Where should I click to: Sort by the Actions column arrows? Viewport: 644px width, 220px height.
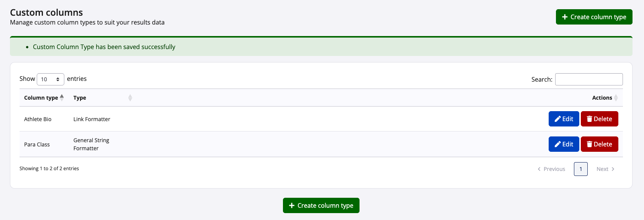coord(616,98)
